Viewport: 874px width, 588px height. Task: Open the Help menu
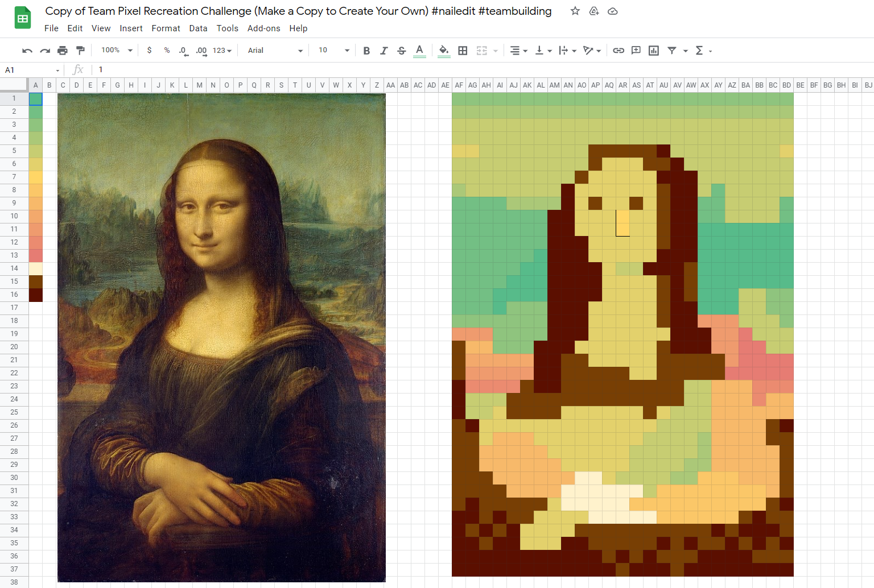(298, 28)
